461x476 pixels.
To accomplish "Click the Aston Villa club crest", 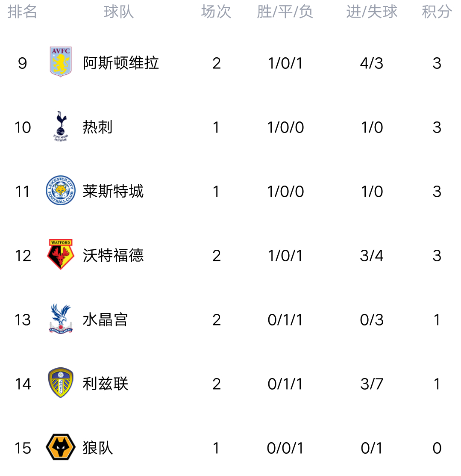I will point(61,62).
